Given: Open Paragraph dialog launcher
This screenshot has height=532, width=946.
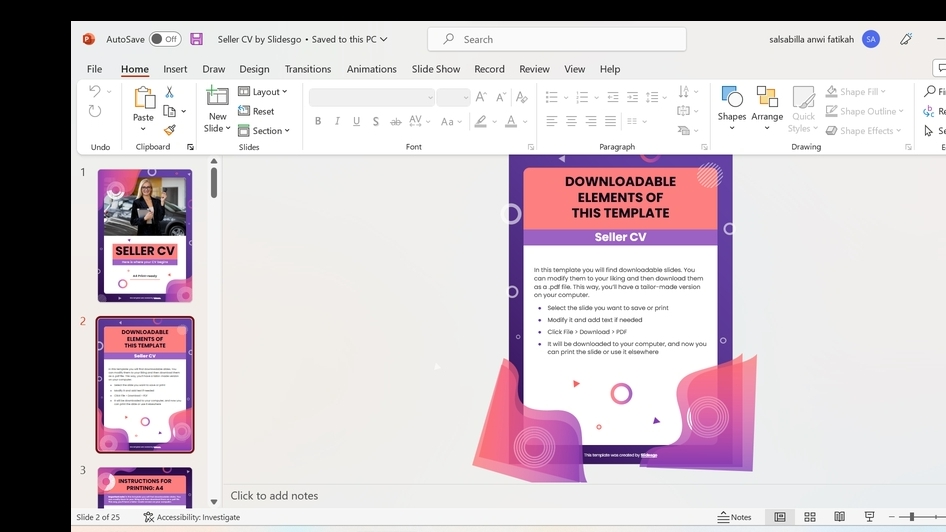Looking at the screenshot, I should (704, 147).
